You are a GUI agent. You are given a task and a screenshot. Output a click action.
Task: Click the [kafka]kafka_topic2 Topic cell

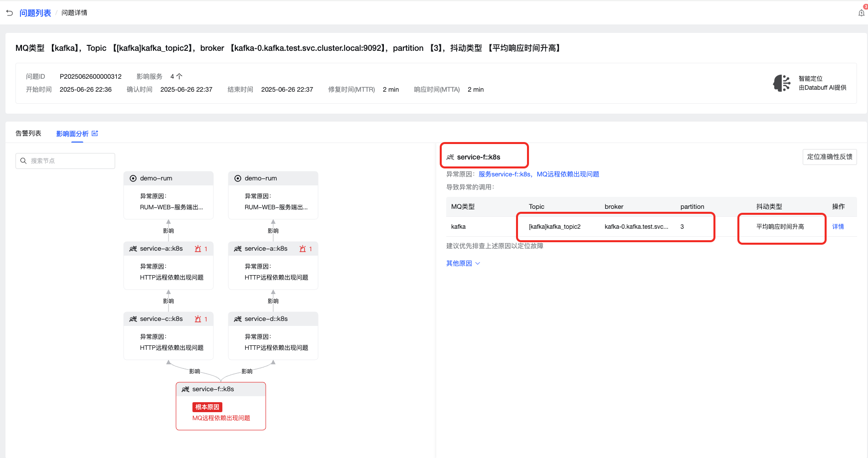pos(555,227)
